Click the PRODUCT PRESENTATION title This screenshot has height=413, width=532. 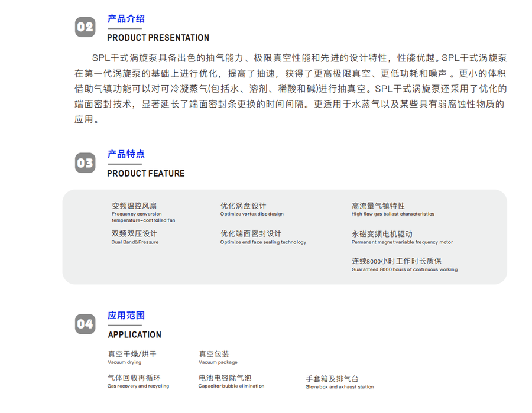(158, 38)
